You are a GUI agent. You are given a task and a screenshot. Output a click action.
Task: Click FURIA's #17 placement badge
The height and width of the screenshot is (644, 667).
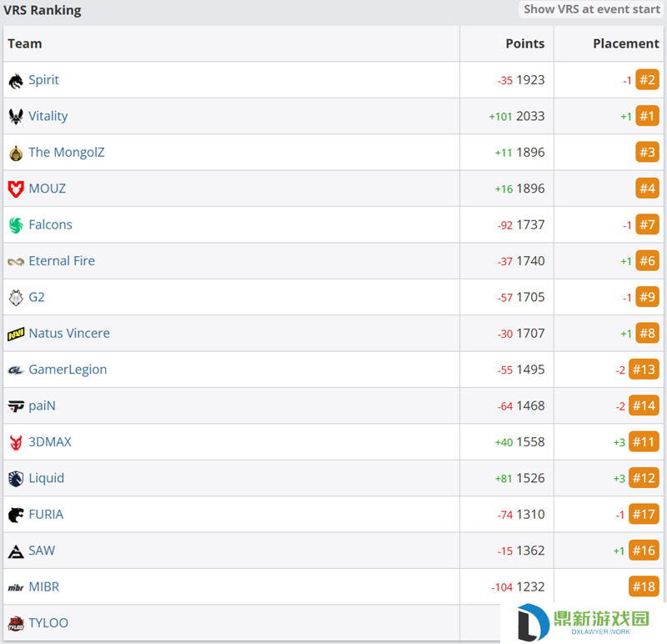[x=644, y=514]
